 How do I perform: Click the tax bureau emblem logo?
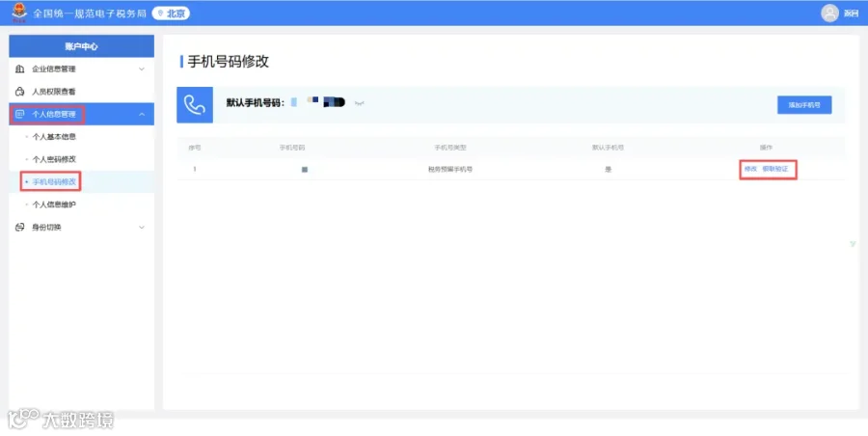click(x=19, y=13)
